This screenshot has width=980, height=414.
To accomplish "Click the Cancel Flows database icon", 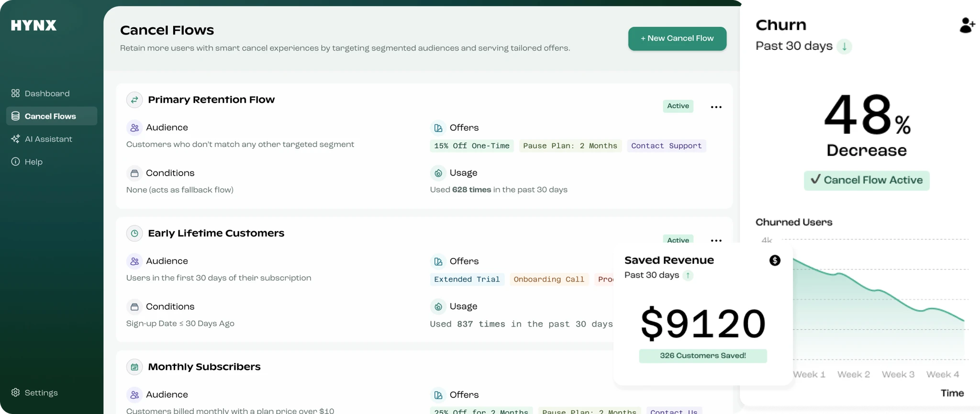I will tap(15, 116).
